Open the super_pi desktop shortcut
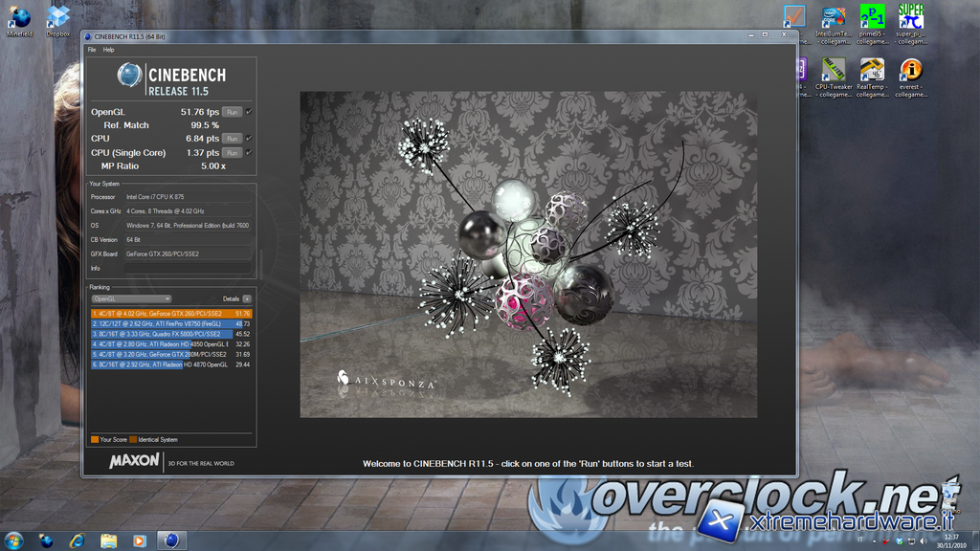 910,19
